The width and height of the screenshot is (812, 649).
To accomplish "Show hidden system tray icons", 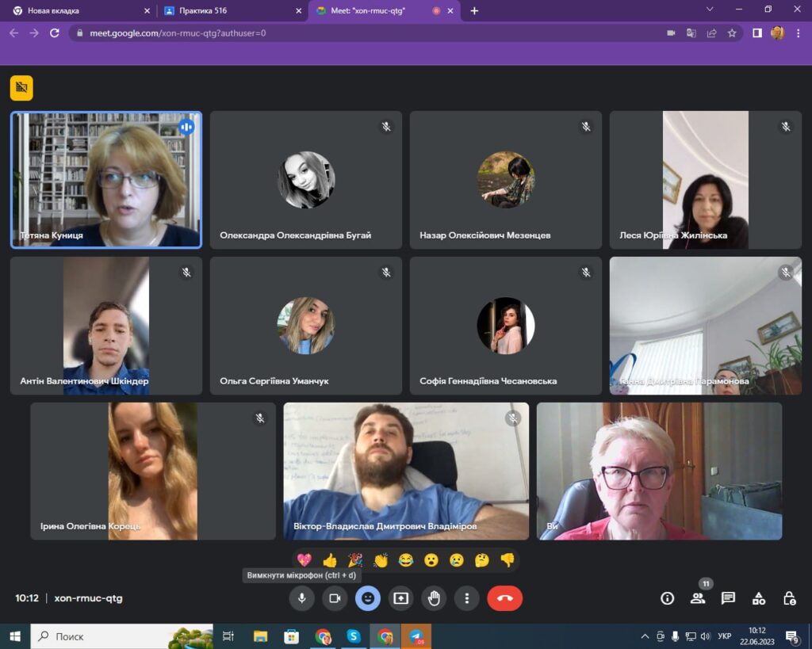I will tap(645, 636).
